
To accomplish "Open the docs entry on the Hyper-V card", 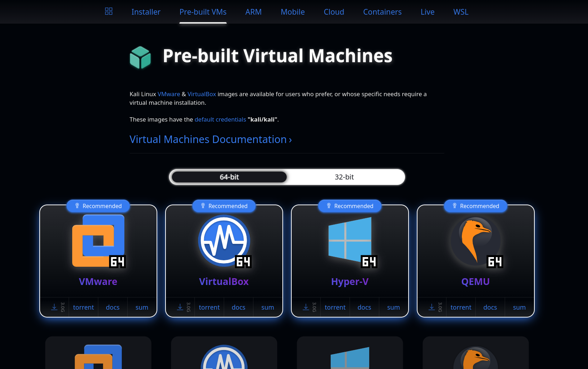I will (x=364, y=307).
